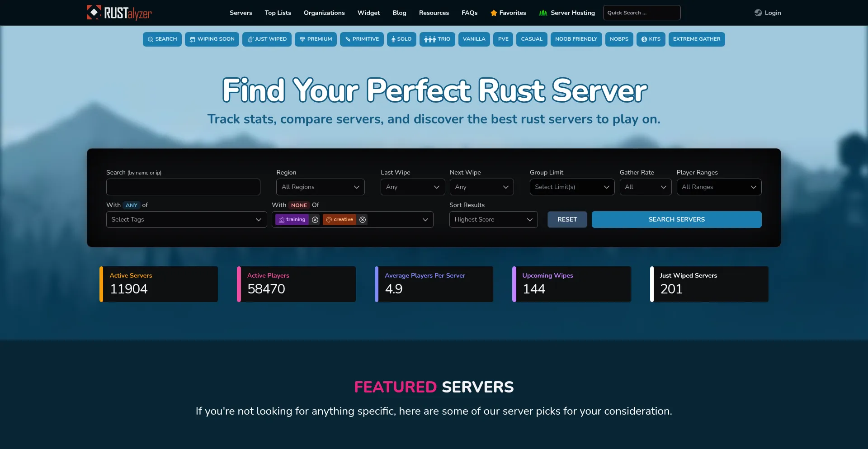Toggle the ANY tag match mode
The image size is (868, 449).
[x=132, y=205]
